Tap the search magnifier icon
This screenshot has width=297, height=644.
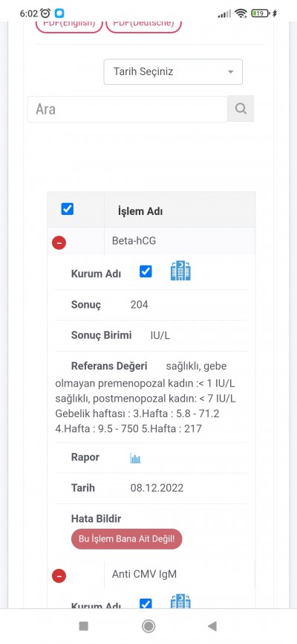(241, 109)
